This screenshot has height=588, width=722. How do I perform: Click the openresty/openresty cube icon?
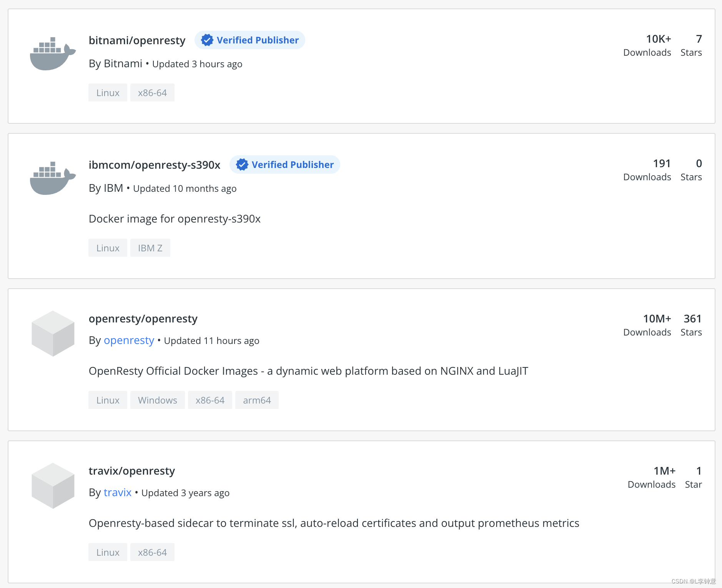[53, 334]
